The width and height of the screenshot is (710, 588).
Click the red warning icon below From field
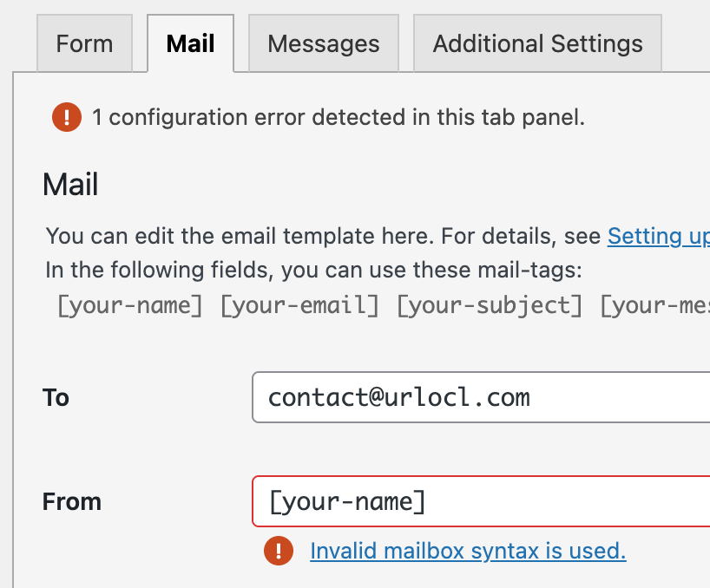(x=279, y=551)
